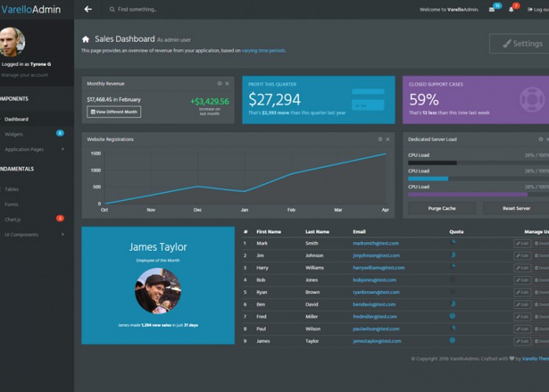This screenshot has height=392, width=549.
Task: Click the Reset Server button
Action: tap(516, 209)
